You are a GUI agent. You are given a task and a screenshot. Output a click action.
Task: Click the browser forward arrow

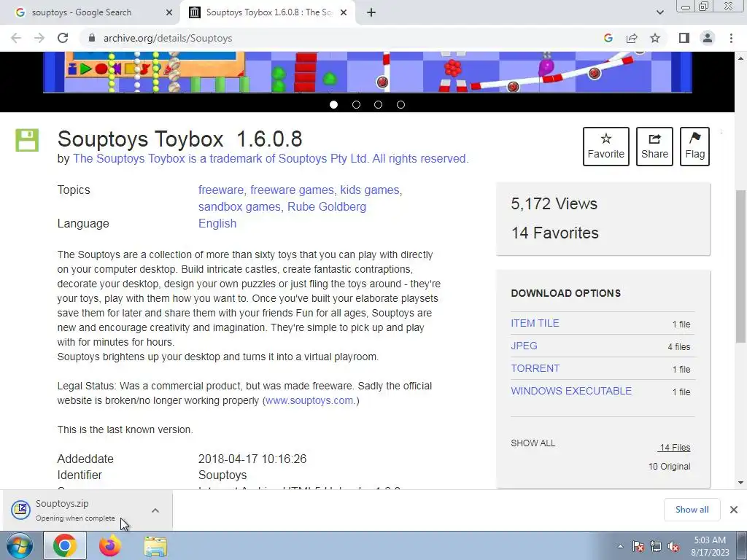[x=39, y=38]
